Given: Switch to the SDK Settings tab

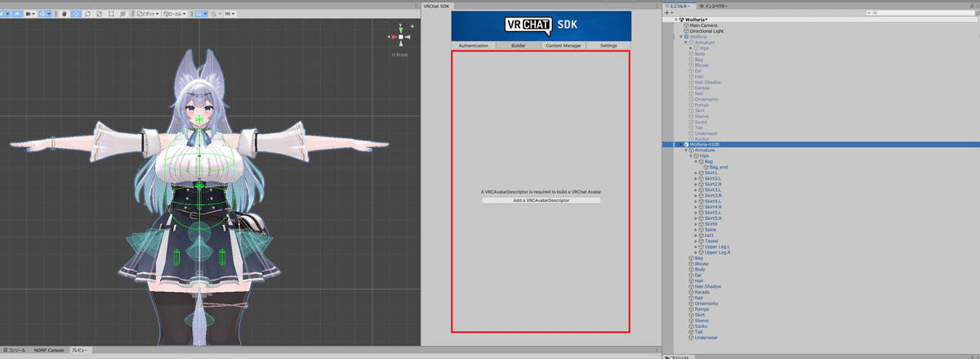Looking at the screenshot, I should click(608, 46).
